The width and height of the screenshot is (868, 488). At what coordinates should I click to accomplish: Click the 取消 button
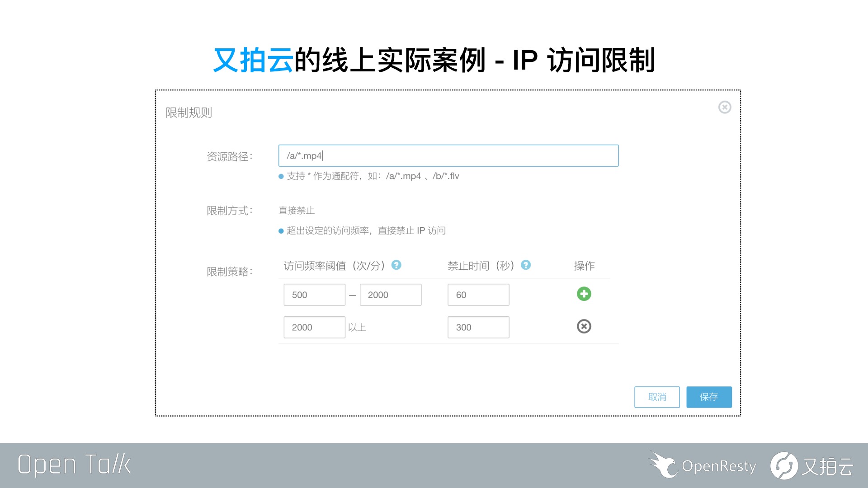657,397
